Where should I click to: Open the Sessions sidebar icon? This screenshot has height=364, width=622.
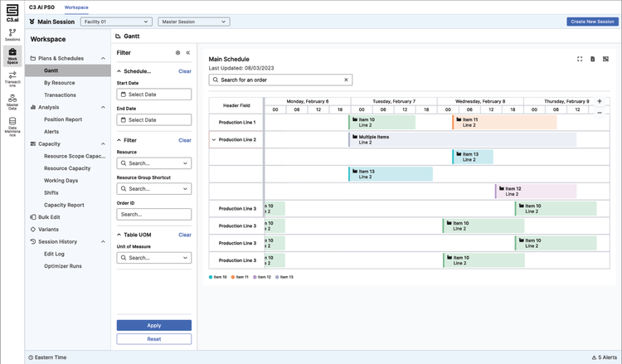click(12, 35)
